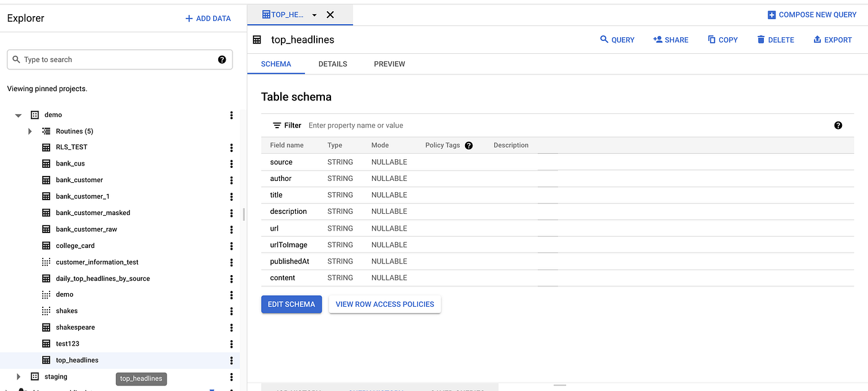Open more options for demo dataset
The height and width of the screenshot is (391, 868).
pos(231,115)
